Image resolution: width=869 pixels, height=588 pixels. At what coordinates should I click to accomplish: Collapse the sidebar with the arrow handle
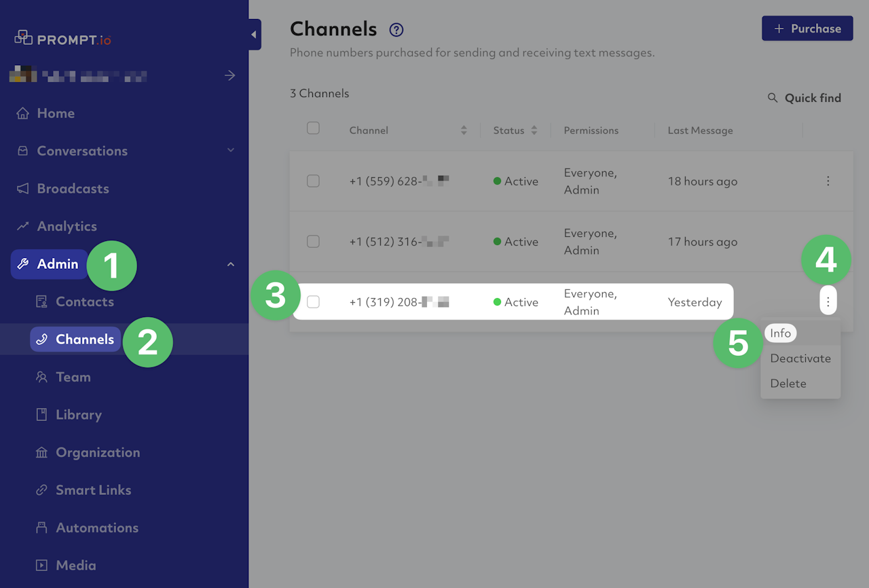tap(254, 34)
